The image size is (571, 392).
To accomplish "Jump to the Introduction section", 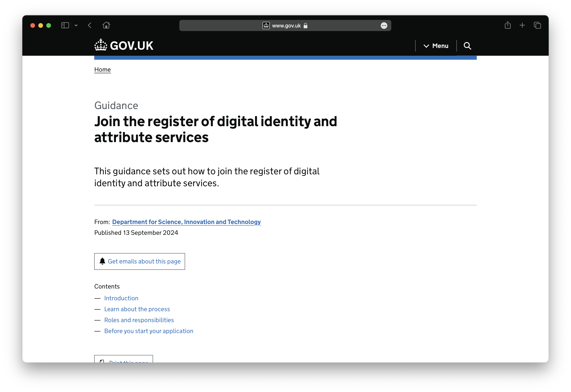I will 121,298.
